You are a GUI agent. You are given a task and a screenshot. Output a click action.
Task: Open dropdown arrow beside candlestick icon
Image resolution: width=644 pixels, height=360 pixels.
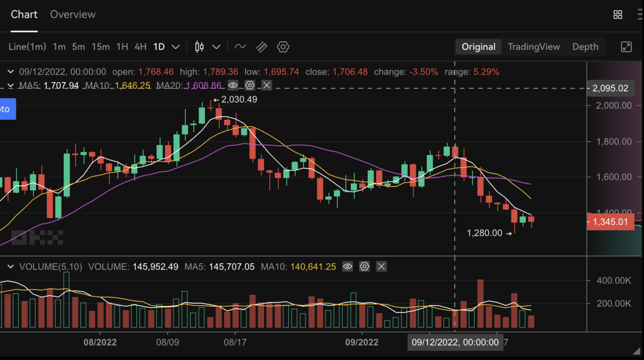217,47
